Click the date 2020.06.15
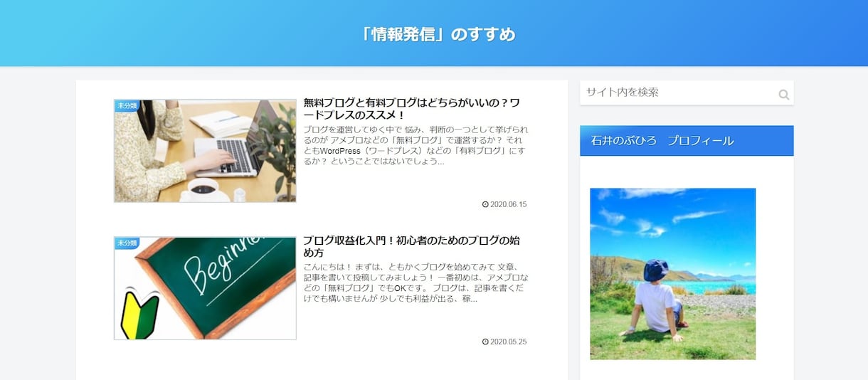Image resolution: width=868 pixels, height=380 pixels. (508, 204)
